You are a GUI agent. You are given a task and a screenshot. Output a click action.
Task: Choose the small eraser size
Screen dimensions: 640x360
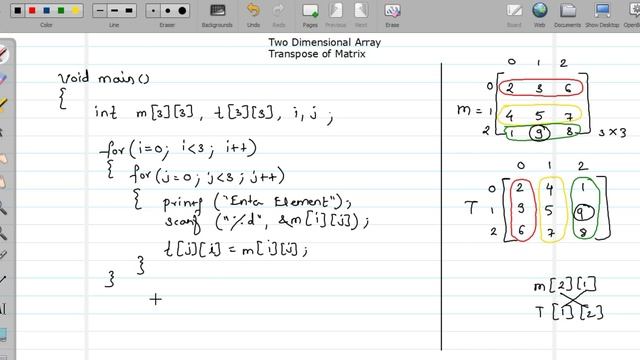pyautogui.click(x=153, y=11)
